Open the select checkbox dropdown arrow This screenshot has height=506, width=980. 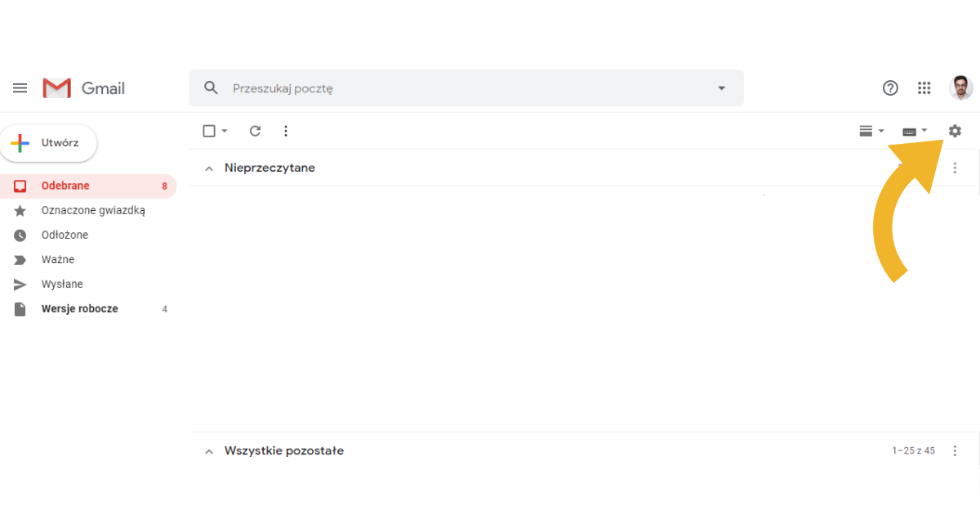click(225, 131)
